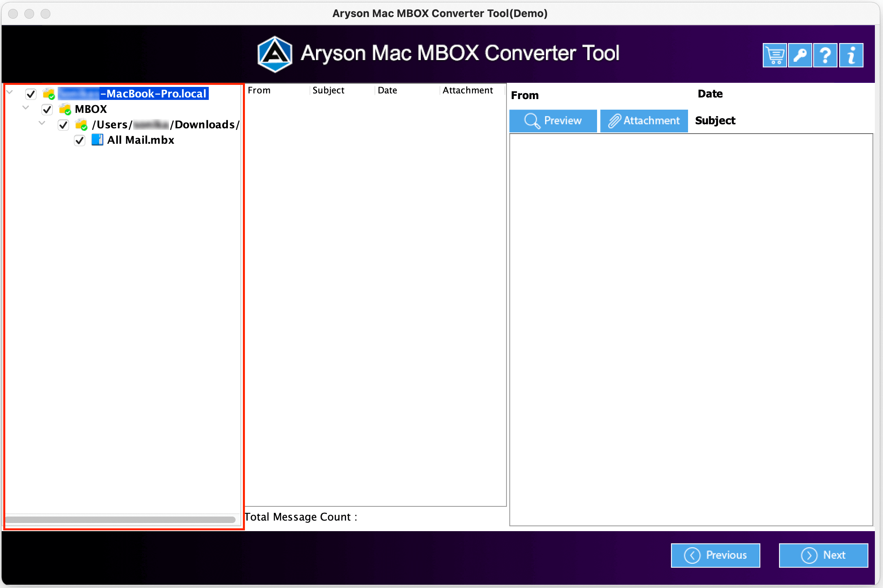Click the preview pane From label
883x588 pixels.
click(525, 95)
